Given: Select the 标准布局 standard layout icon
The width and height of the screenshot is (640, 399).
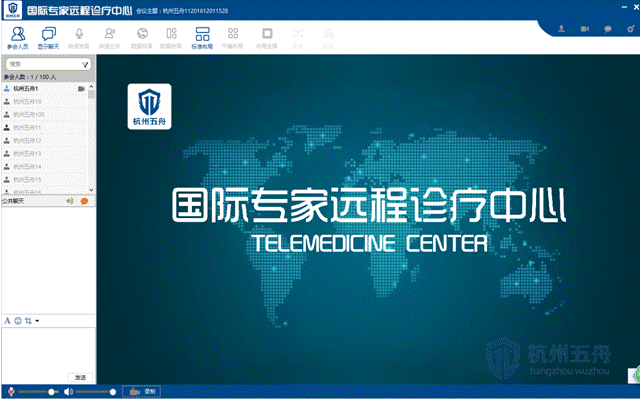Looking at the screenshot, I should [x=202, y=38].
